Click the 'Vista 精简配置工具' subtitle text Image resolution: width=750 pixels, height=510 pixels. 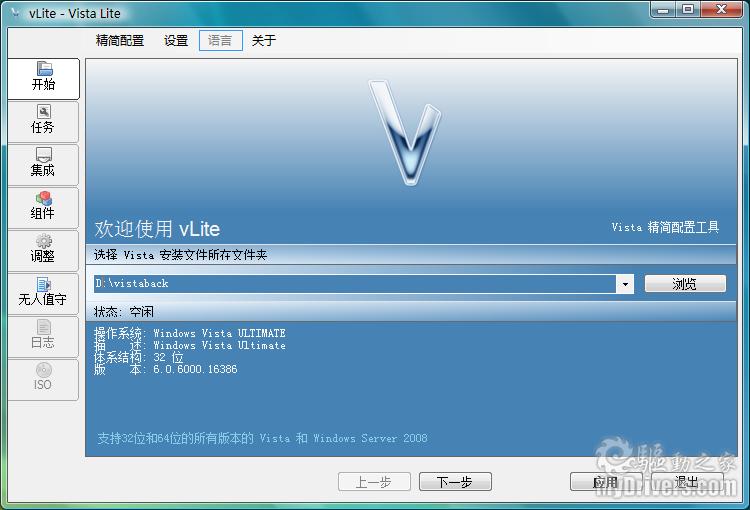tap(665, 227)
